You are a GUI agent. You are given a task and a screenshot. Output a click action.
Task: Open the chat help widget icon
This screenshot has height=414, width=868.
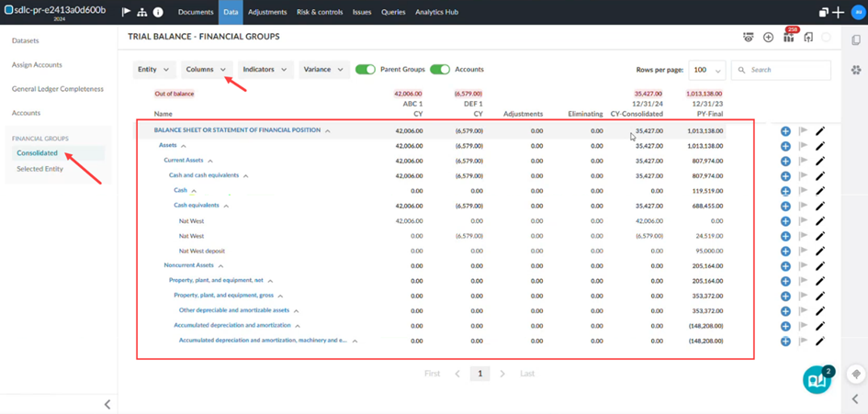pyautogui.click(x=817, y=379)
